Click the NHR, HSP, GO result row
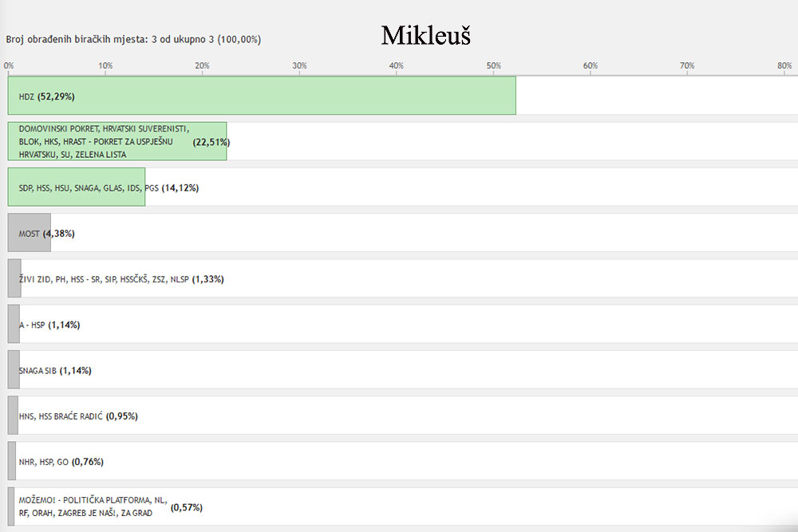This screenshot has height=532, width=798. [402, 462]
